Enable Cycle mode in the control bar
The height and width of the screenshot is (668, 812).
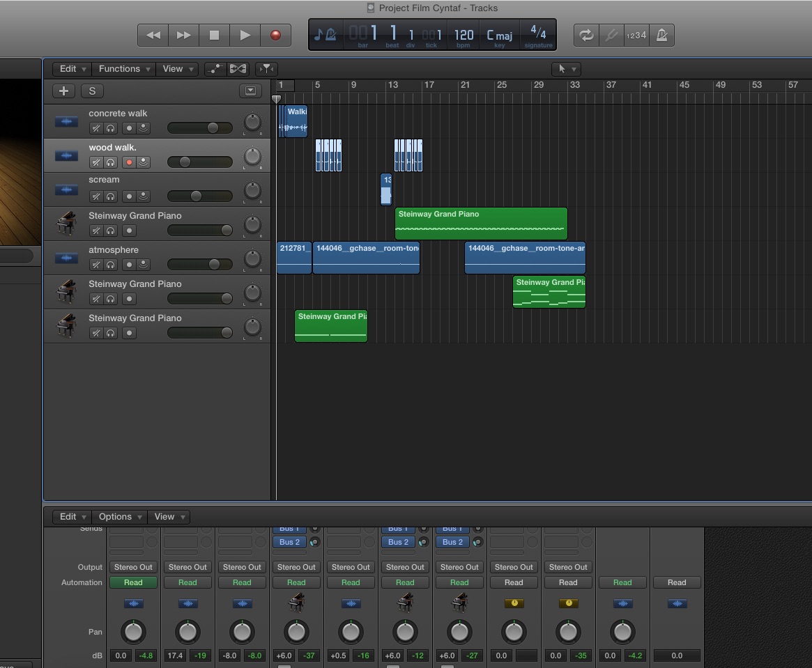pos(586,35)
